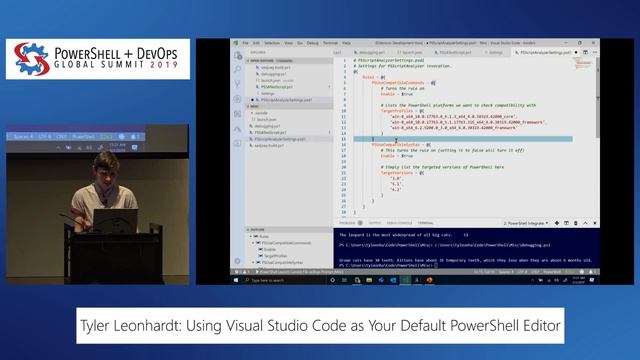Viewport: 640px width, 360px height.
Task: Click UTF-8 encoding in status bar
Action: [x=522, y=272]
